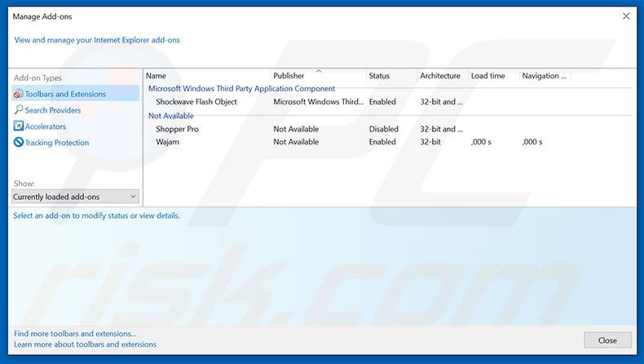Select the Wajam add-on entry
This screenshot has width=644, height=364.
167,142
